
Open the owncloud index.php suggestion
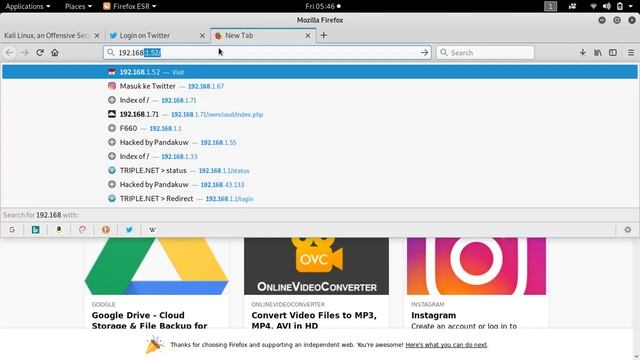(x=320, y=114)
